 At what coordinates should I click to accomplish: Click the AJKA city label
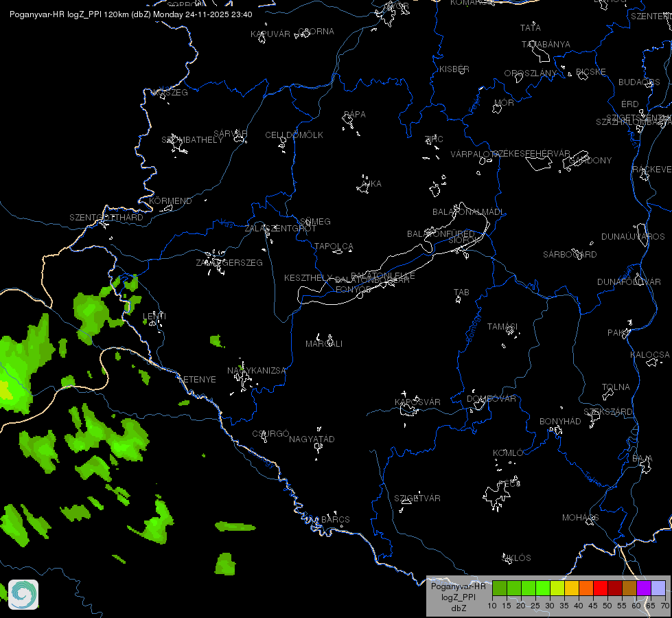tap(371, 184)
